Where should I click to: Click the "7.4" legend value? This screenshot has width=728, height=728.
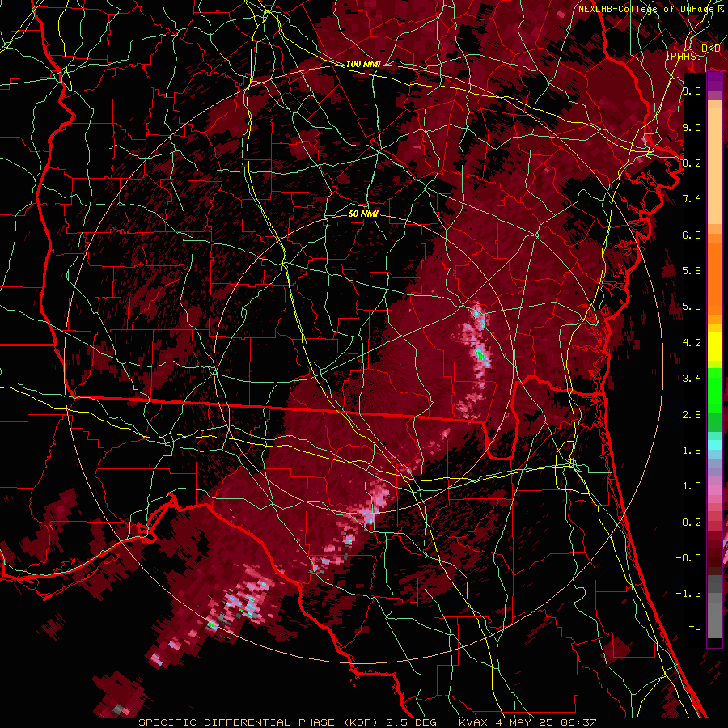[692, 199]
